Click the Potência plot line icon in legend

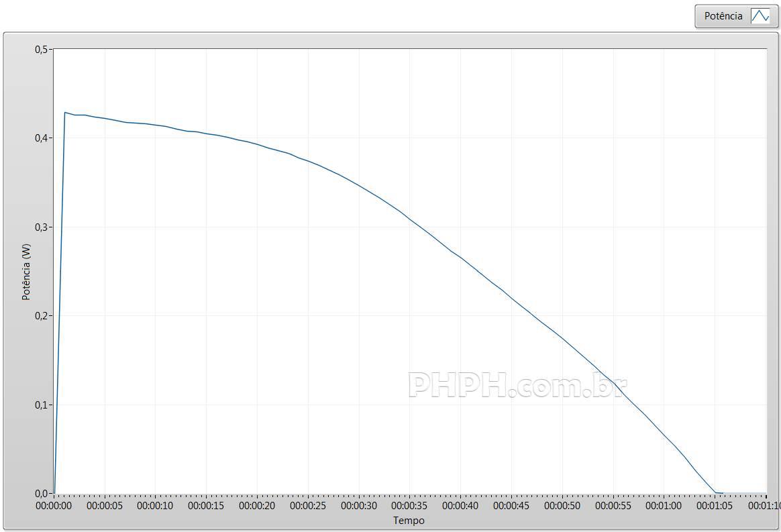pos(760,16)
